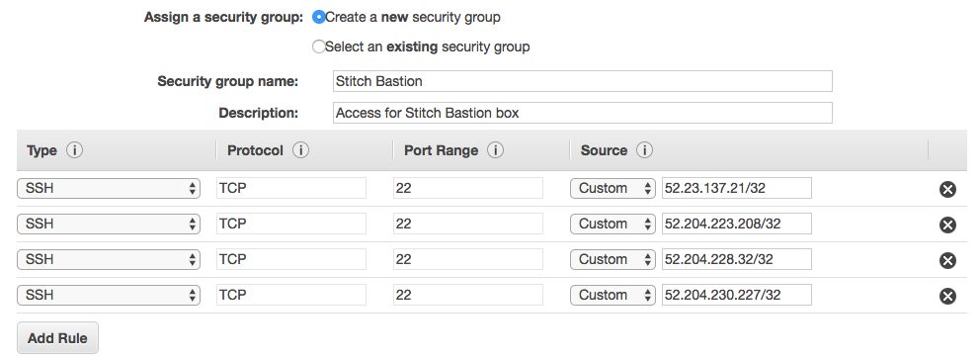Screen dimensions: 980x361
Task: Click the Source column header
Action: (604, 150)
